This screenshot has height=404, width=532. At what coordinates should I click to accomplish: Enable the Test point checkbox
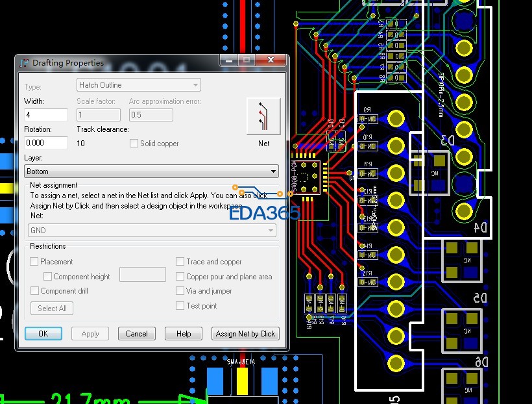pos(180,306)
